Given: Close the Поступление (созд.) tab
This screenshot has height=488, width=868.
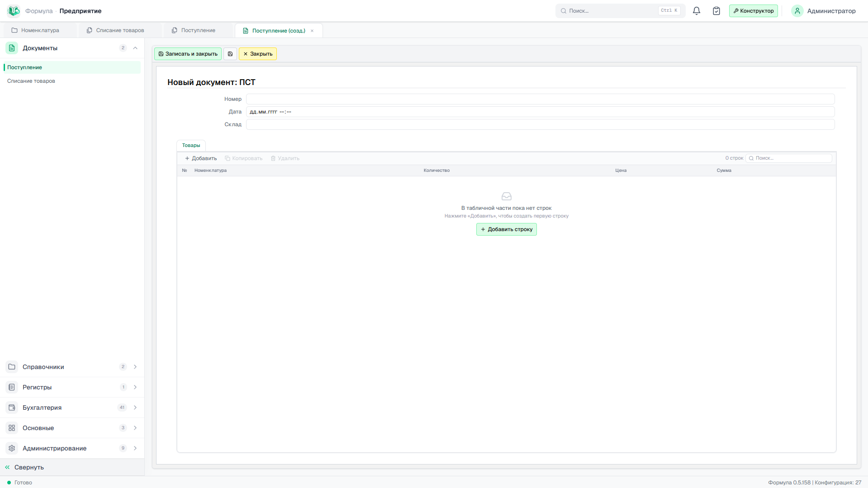Looking at the screenshot, I should pyautogui.click(x=312, y=31).
